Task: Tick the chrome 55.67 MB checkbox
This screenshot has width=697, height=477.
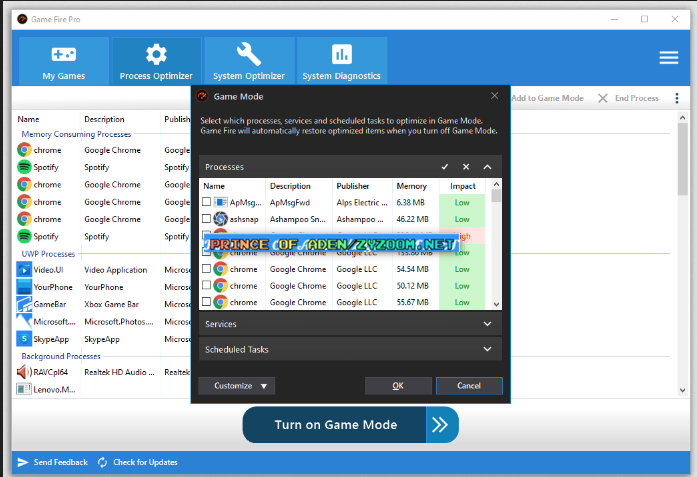Action: click(206, 302)
